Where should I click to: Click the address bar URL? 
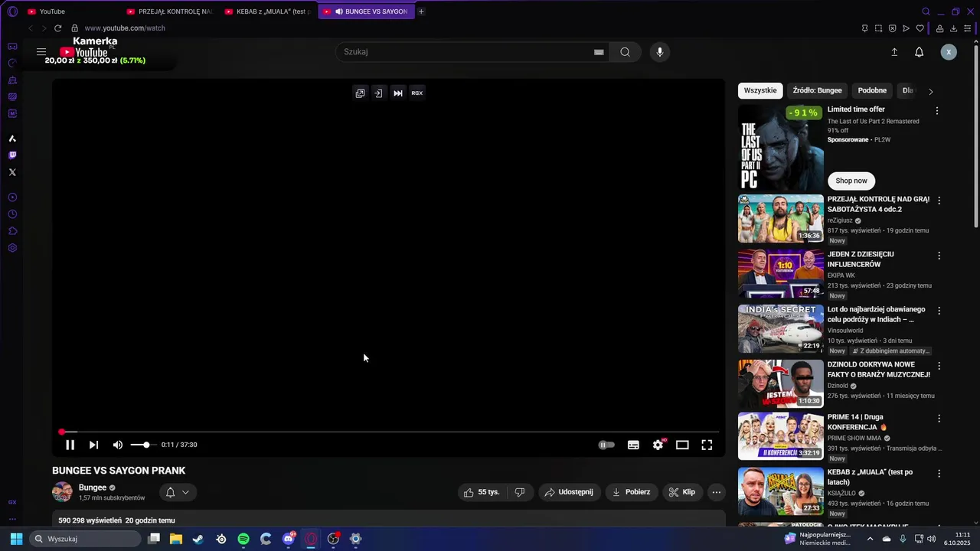[125, 28]
